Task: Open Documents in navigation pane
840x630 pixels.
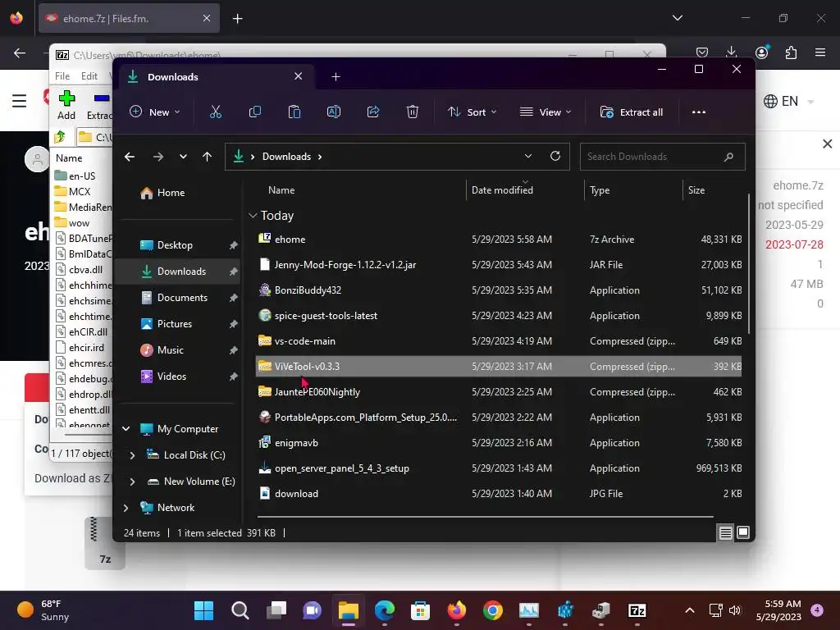Action: [x=178, y=297]
